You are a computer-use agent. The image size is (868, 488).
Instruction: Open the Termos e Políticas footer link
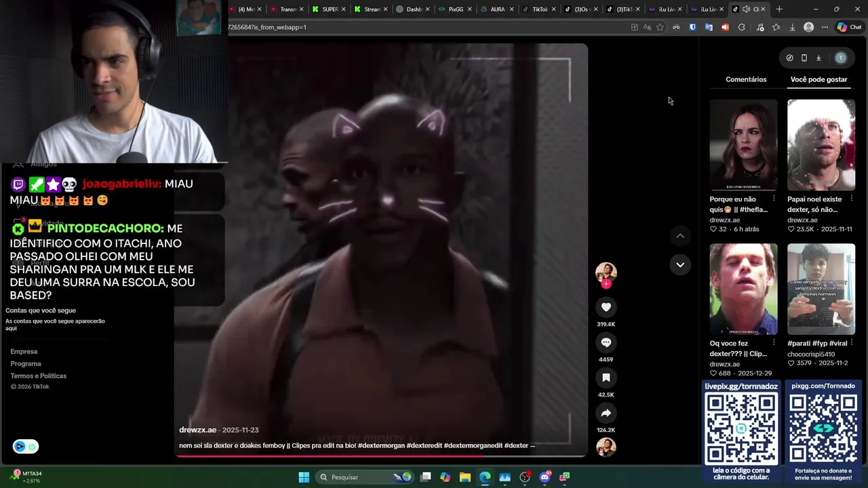[x=39, y=376]
